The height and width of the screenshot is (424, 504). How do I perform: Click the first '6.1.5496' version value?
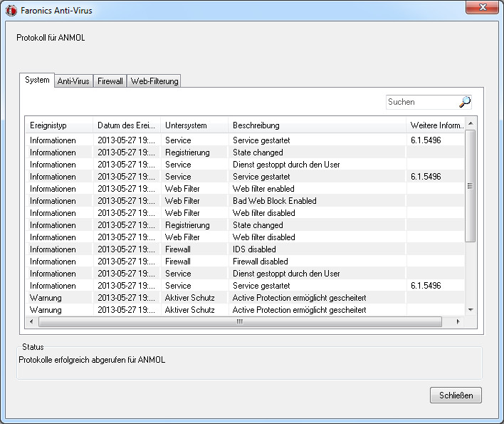click(x=426, y=140)
